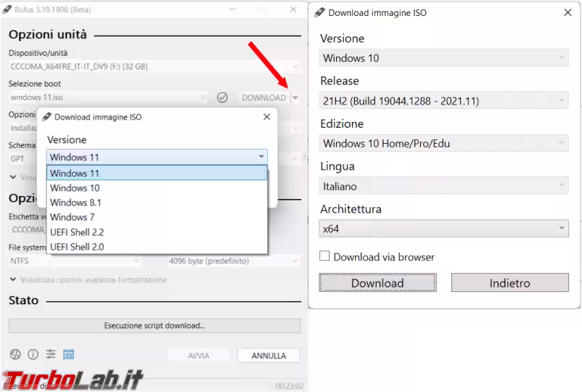582x392 pixels.
Task: Open the Lingua dropdown showing Italiano
Action: pyautogui.click(x=443, y=186)
